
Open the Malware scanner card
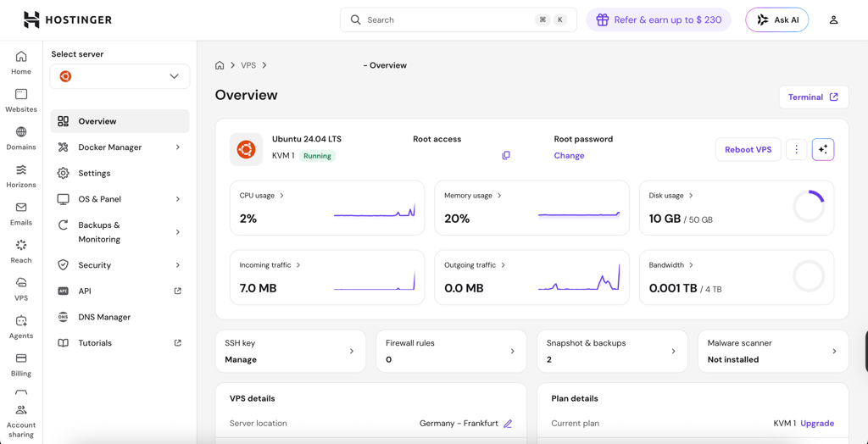773,351
